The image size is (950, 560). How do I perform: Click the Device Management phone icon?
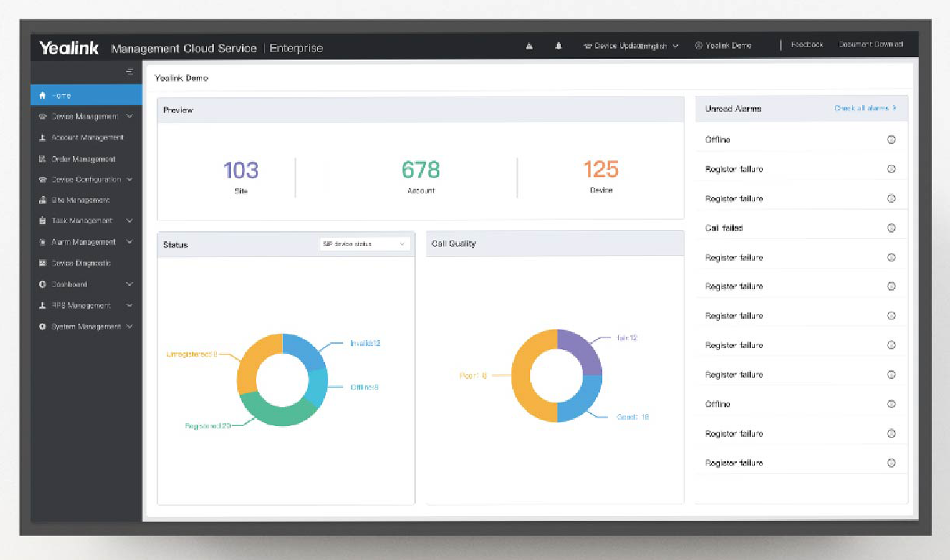pos(43,117)
